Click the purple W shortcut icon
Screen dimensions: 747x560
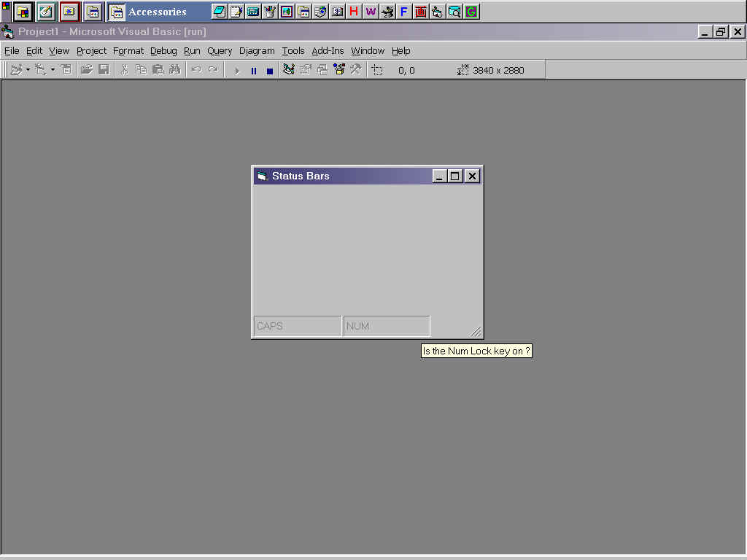(x=371, y=12)
